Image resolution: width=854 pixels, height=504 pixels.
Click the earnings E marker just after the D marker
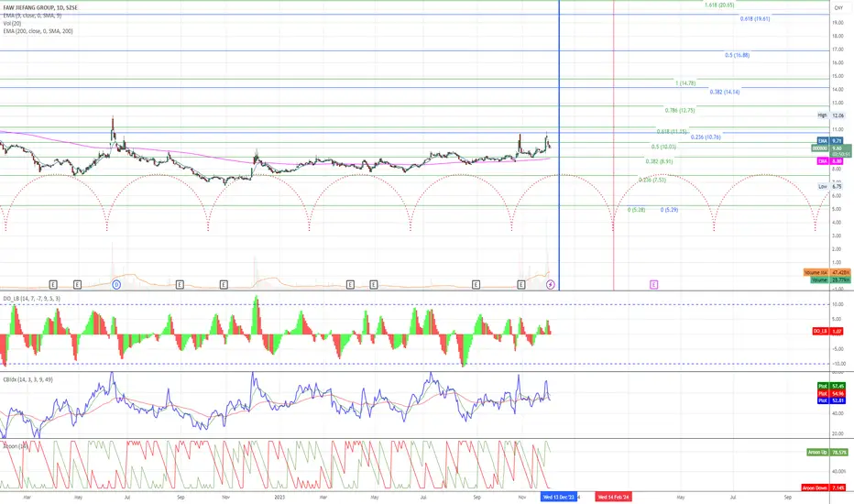pos(180,284)
